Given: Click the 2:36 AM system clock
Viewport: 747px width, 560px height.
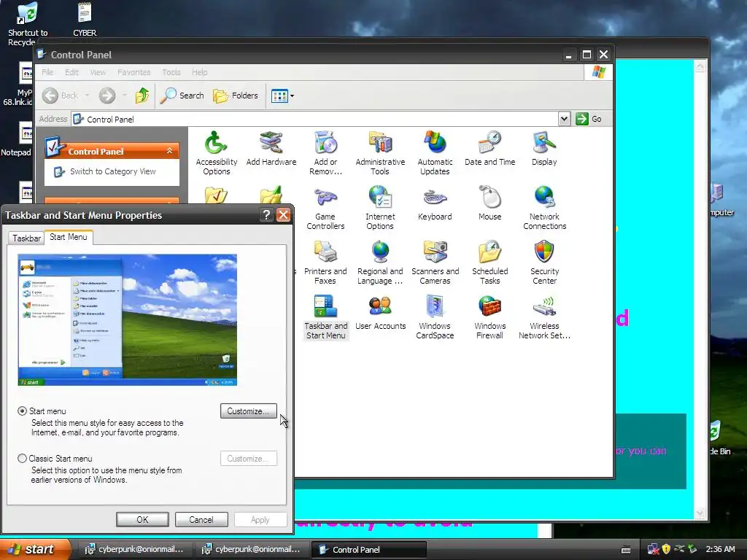Looking at the screenshot, I should 720,549.
